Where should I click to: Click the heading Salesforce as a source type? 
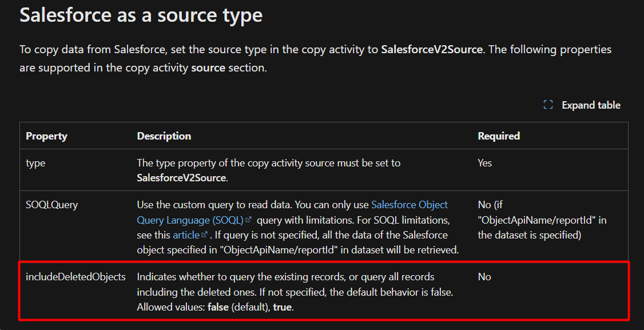141,15
